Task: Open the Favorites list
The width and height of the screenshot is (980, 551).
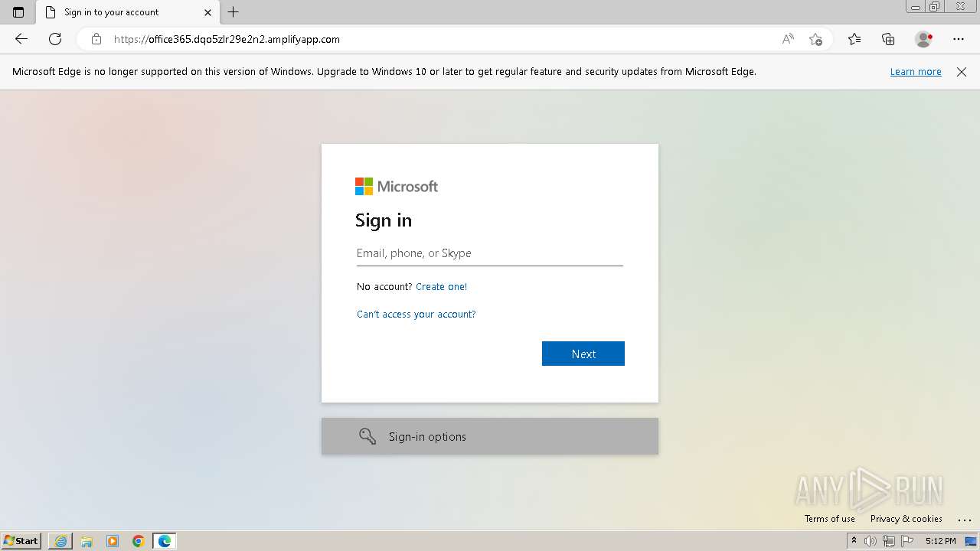Action: pyautogui.click(x=854, y=39)
